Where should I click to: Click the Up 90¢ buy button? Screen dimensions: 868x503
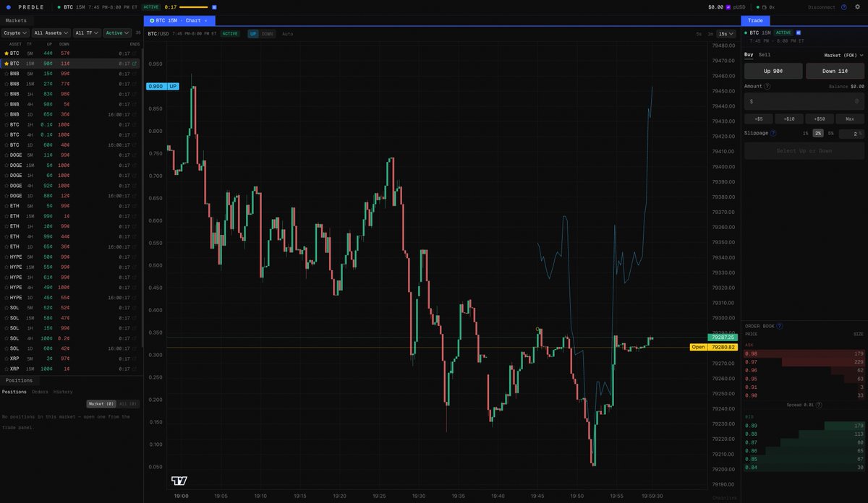click(773, 71)
